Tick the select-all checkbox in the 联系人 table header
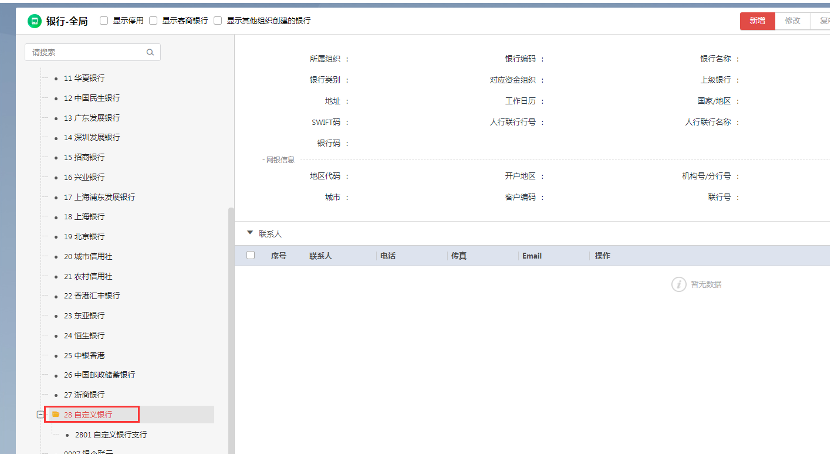830x454 pixels. click(x=251, y=256)
